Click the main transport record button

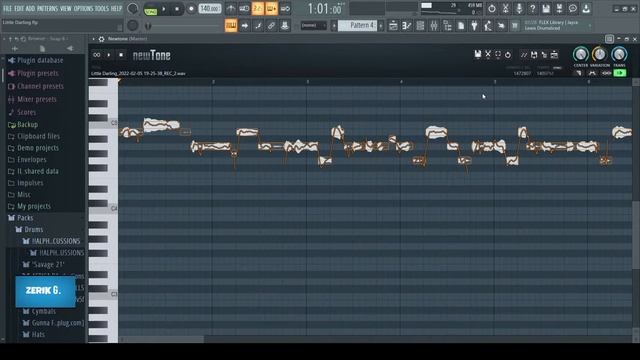(x=191, y=9)
